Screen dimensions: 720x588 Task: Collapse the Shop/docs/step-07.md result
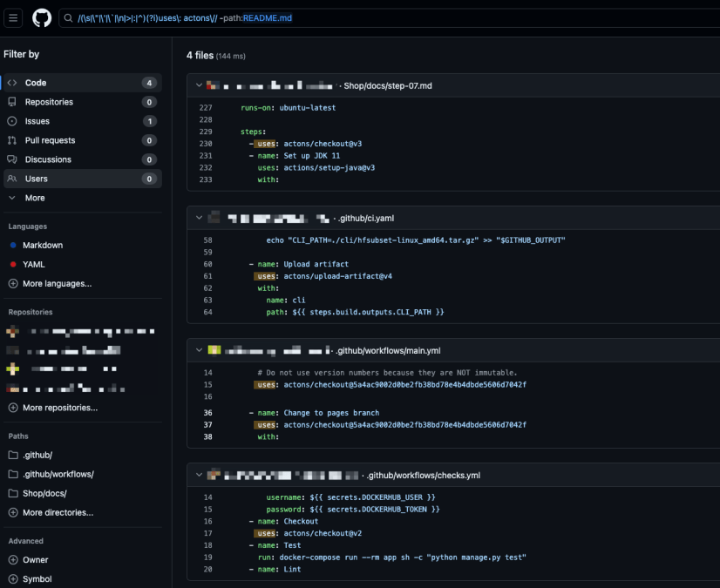[x=199, y=85]
